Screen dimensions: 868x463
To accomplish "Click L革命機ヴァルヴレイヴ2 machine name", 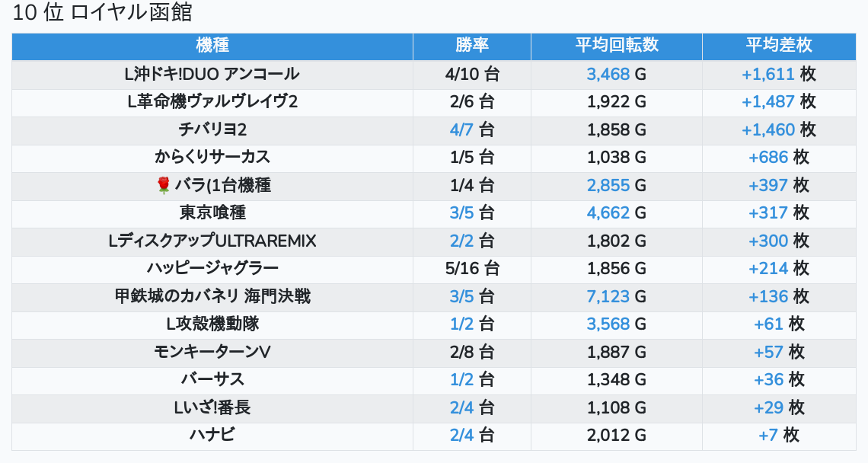I will (x=212, y=102).
